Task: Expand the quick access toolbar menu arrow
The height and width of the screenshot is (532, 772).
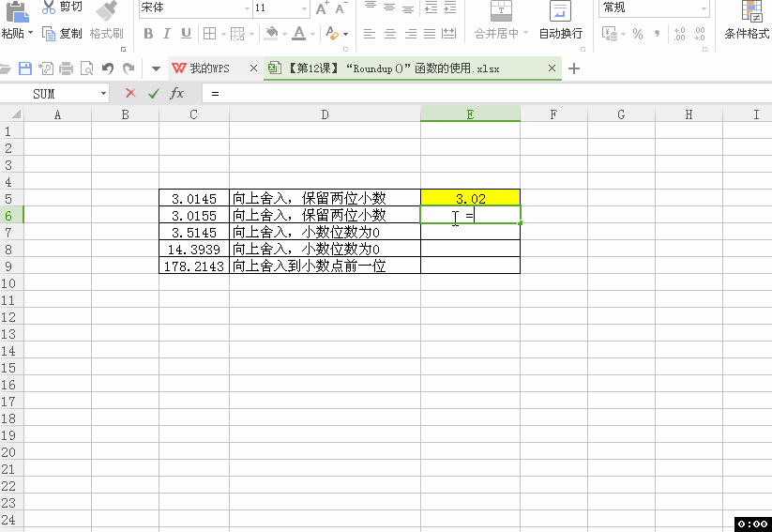Action: [x=156, y=68]
